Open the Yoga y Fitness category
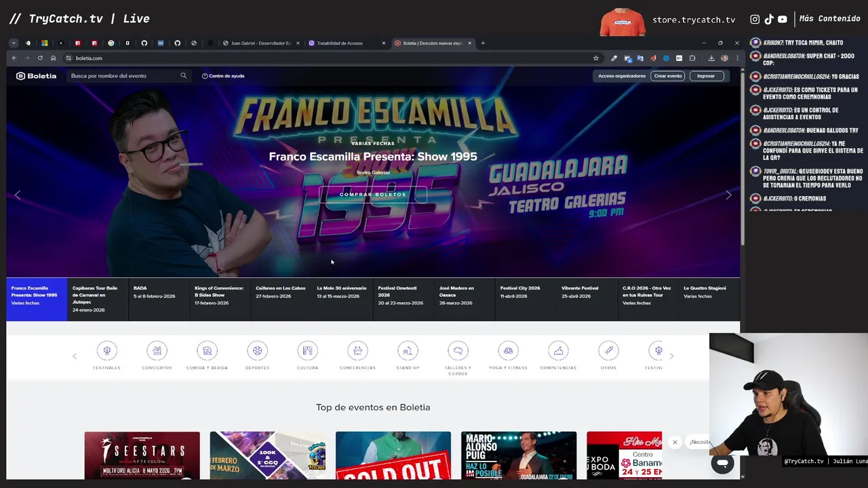The width and height of the screenshot is (868, 488). click(x=508, y=350)
